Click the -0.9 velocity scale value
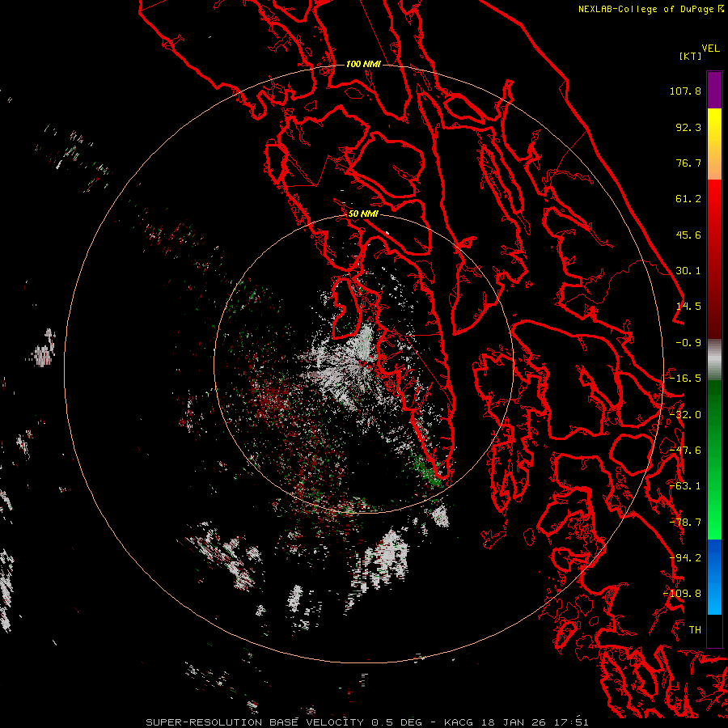Screen dimensions: 728x728 click(x=688, y=343)
